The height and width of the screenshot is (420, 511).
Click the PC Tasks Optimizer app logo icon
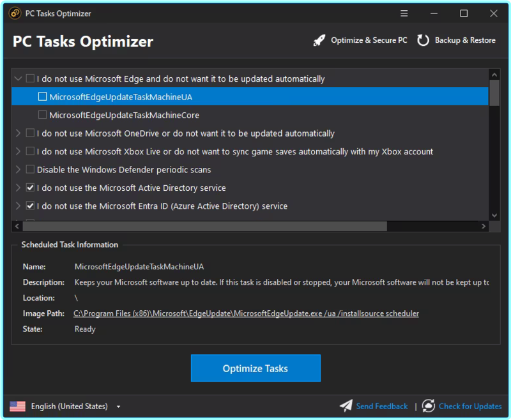(x=15, y=13)
